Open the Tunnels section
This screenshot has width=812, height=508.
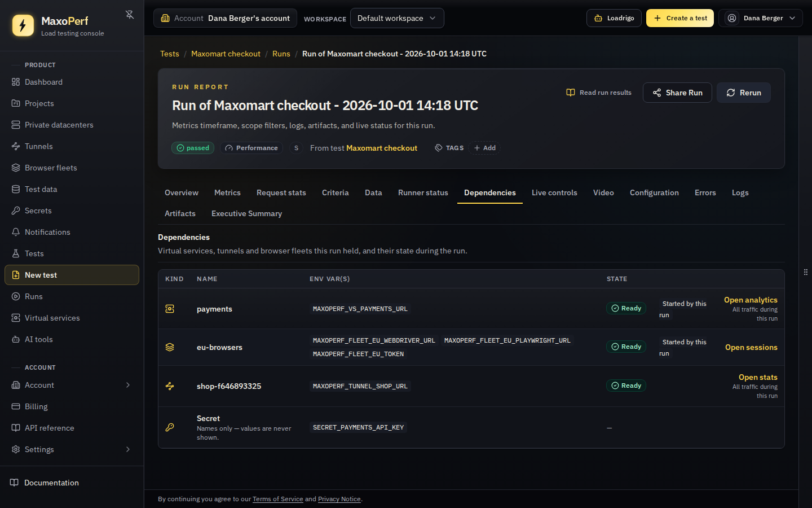[72, 146]
